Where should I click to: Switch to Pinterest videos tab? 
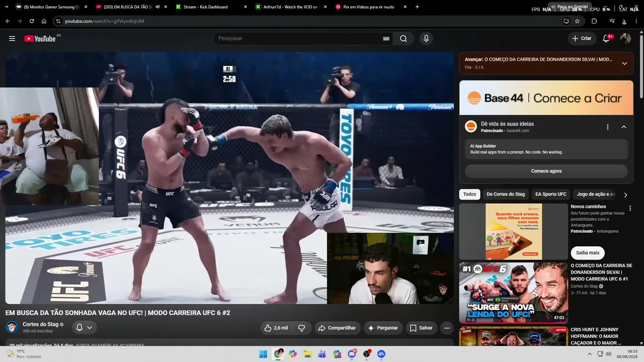(371, 7)
